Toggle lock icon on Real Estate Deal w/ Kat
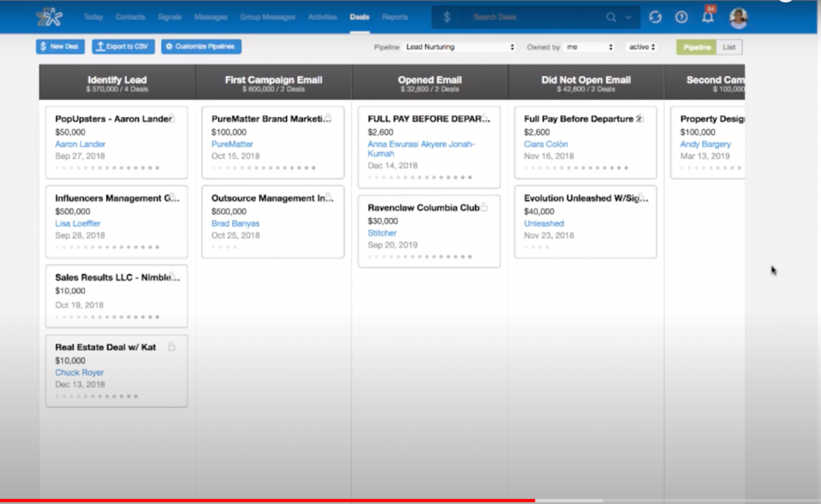 point(172,346)
